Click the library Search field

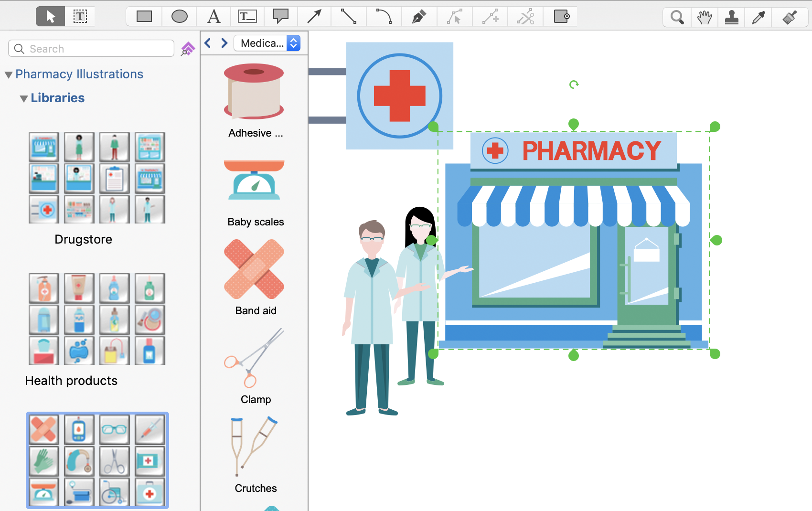coord(91,49)
